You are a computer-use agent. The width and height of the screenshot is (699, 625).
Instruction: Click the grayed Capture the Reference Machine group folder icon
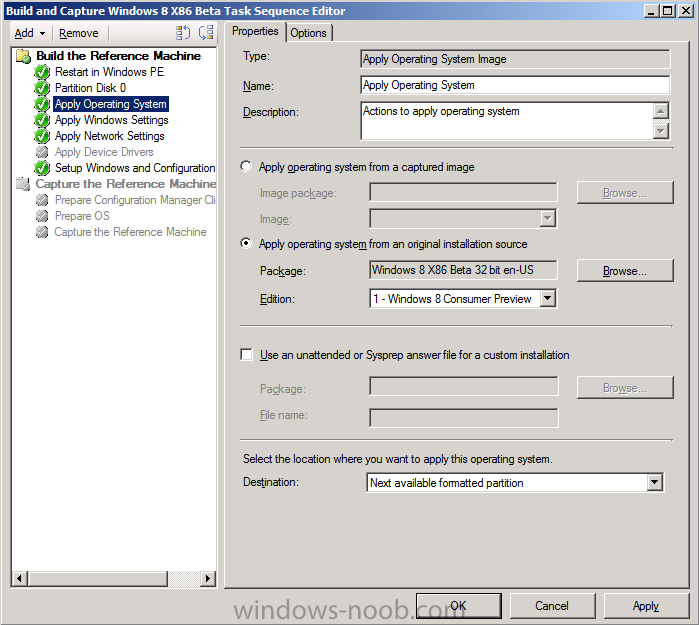click(23, 184)
